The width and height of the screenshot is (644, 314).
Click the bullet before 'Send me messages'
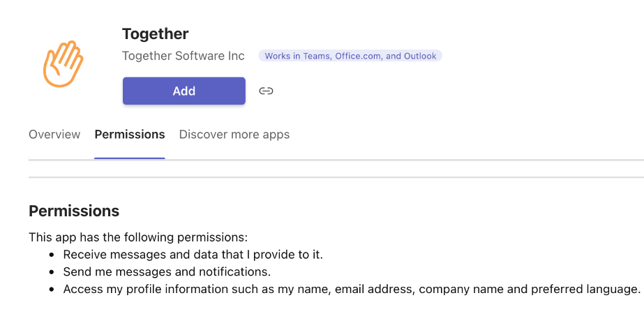point(52,273)
